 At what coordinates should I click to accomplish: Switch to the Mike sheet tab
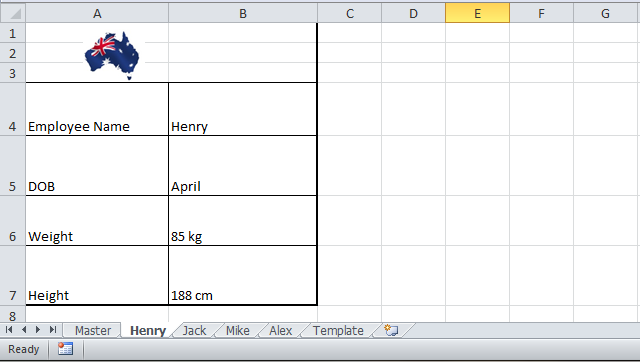pyautogui.click(x=238, y=331)
